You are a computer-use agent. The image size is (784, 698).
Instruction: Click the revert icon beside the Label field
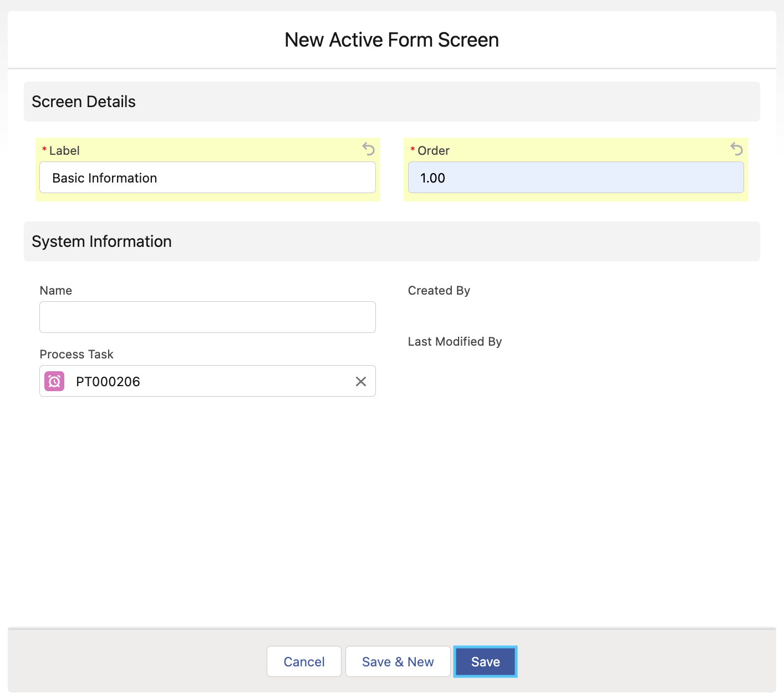pyautogui.click(x=368, y=149)
